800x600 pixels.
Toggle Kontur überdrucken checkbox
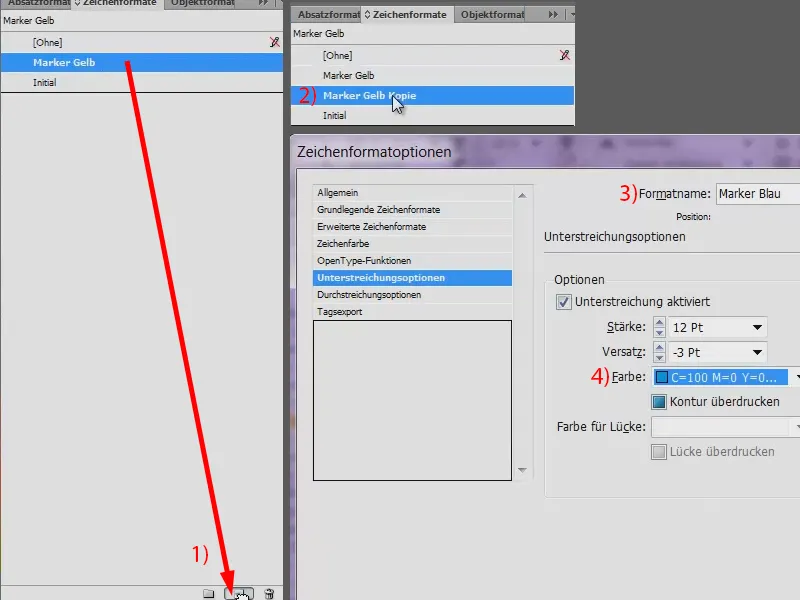(x=659, y=402)
